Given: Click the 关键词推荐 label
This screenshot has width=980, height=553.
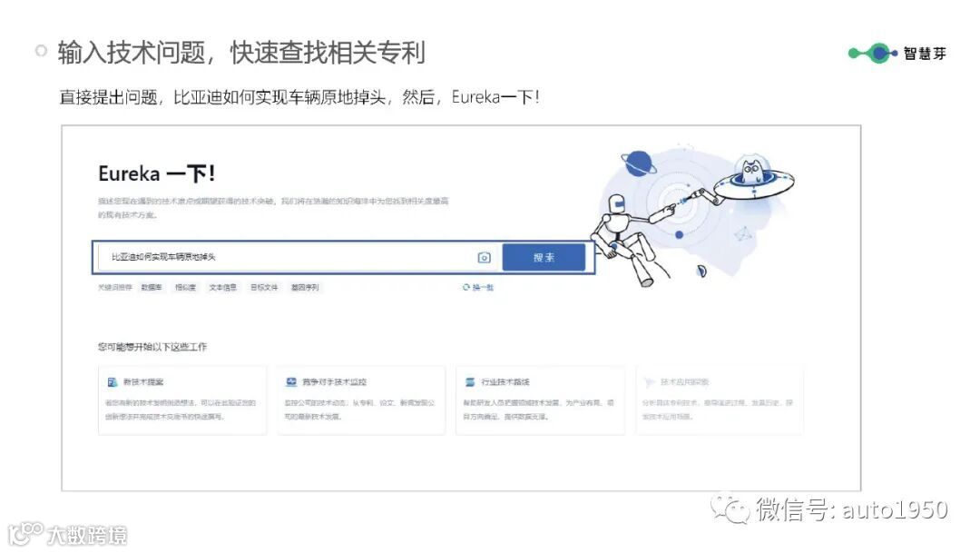Looking at the screenshot, I should [115, 287].
